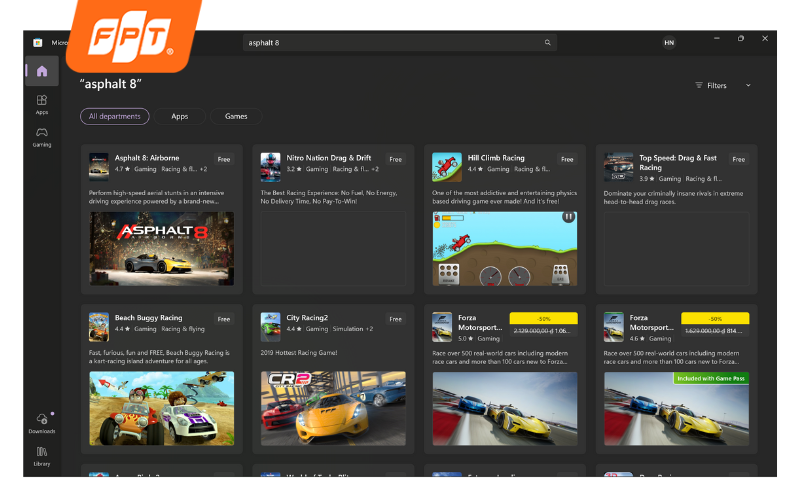Open the Home icon in sidebar

point(41,71)
